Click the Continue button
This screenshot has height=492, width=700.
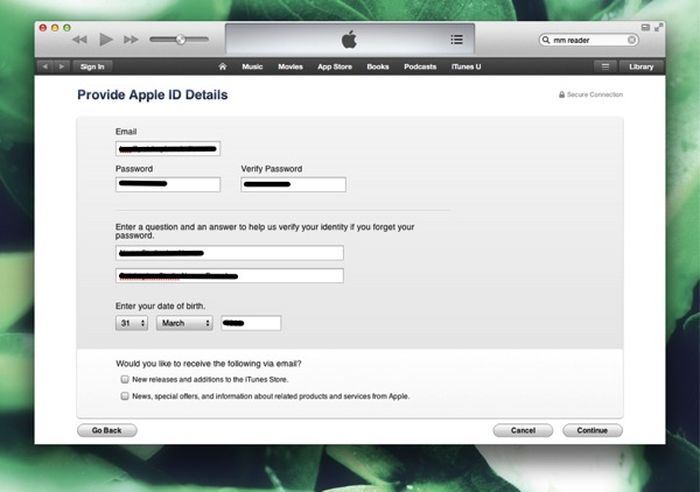click(x=592, y=430)
